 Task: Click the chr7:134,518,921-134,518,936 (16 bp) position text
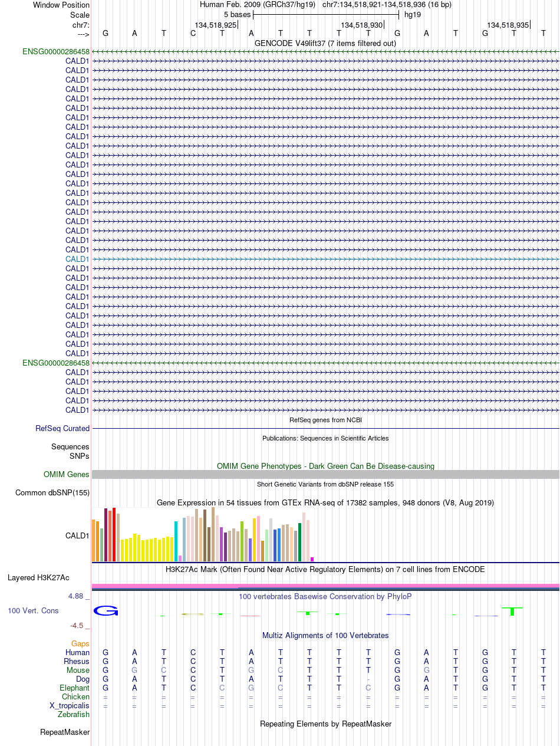click(387, 5)
